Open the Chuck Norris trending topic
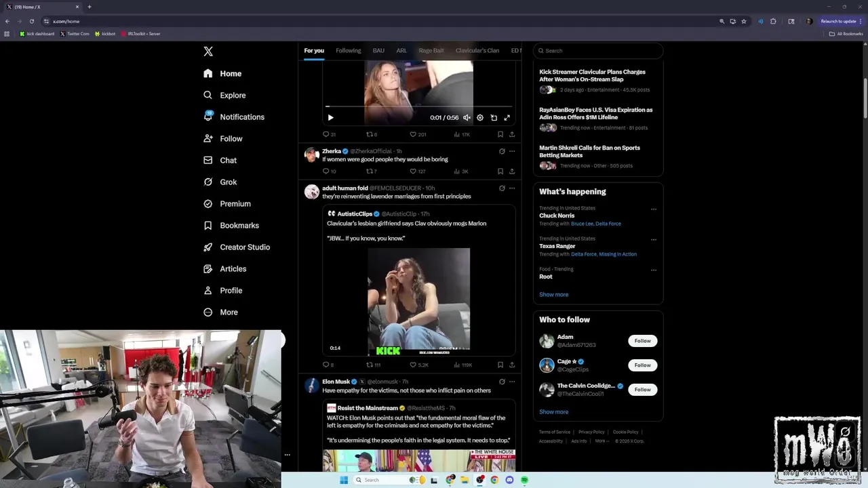The image size is (868, 488). (557, 216)
